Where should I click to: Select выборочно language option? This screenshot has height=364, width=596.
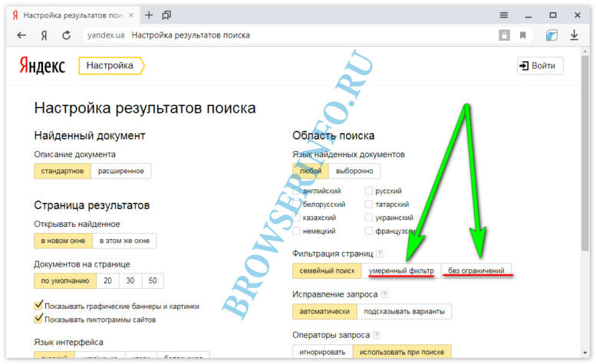354,171
